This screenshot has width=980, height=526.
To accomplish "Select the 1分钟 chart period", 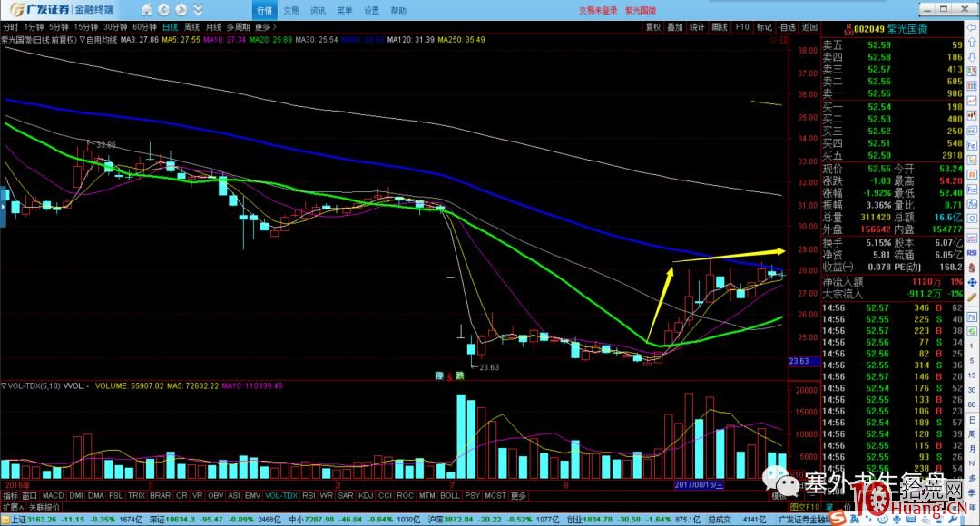I will pos(34,27).
